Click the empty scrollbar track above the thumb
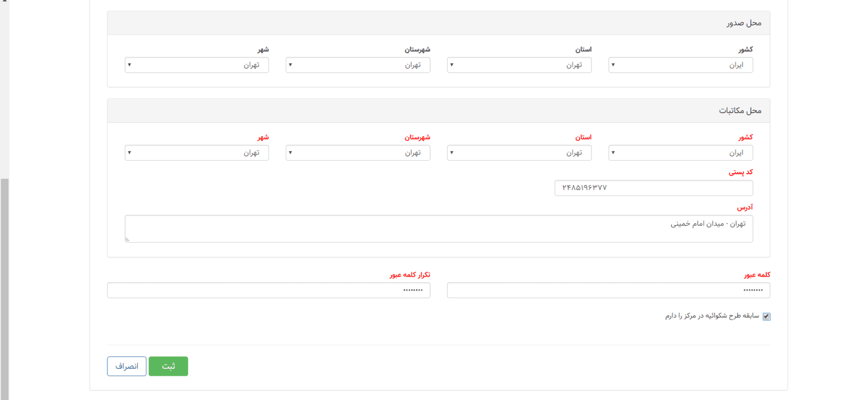 tap(5, 91)
